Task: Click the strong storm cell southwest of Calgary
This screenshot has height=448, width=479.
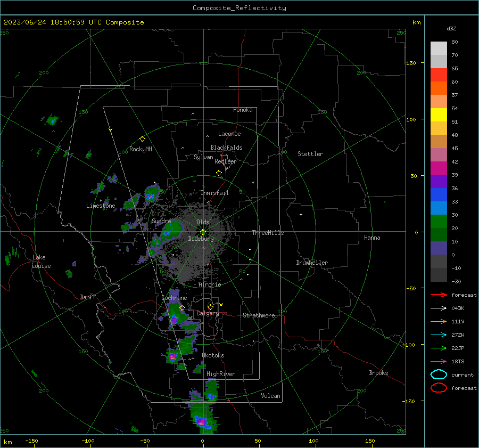Action: (x=174, y=320)
